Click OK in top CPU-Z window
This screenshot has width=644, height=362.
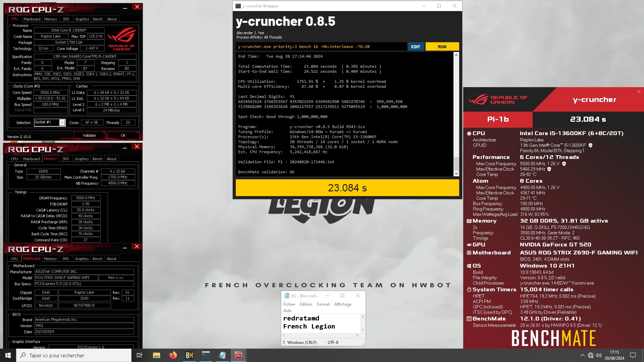point(123,135)
